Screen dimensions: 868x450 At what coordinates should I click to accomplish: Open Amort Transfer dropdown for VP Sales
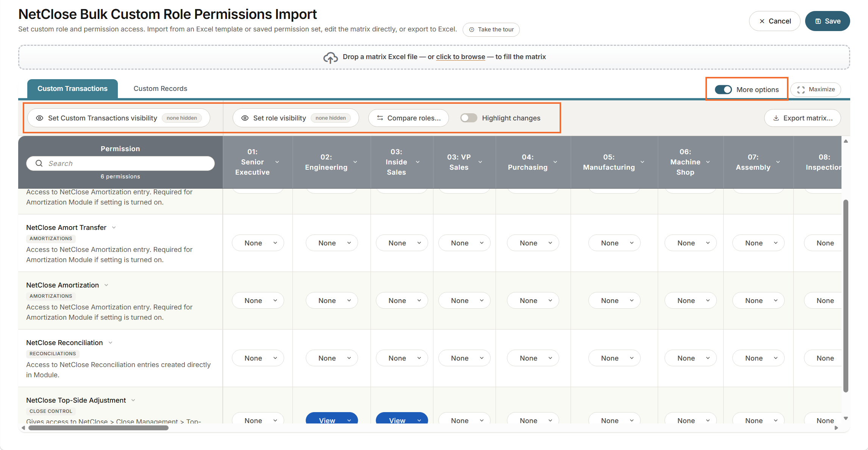pos(464,243)
